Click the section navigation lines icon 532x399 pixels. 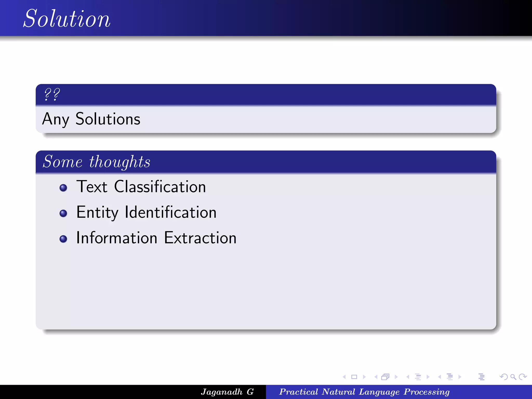point(450,377)
